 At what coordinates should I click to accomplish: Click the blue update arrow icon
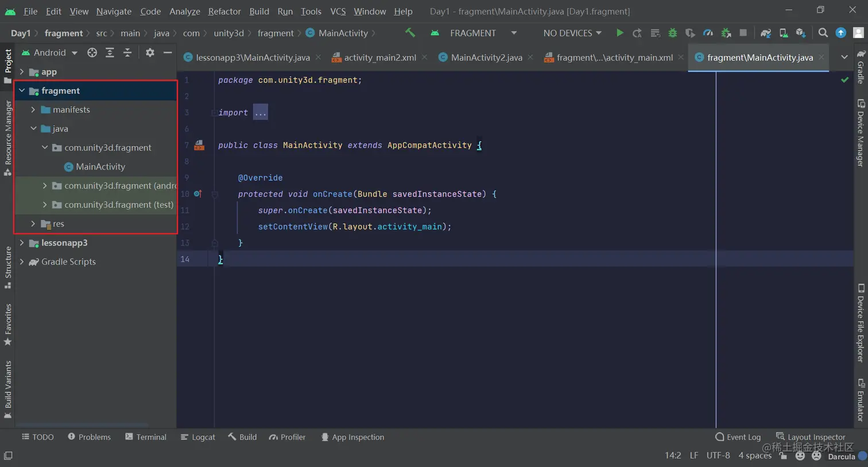841,33
